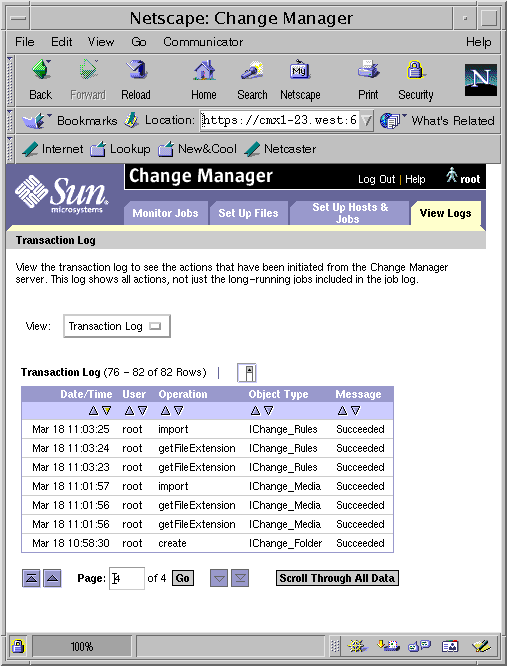The image size is (507, 666).
Task: Sort Object Type column descending
Action: pyautogui.click(x=268, y=411)
